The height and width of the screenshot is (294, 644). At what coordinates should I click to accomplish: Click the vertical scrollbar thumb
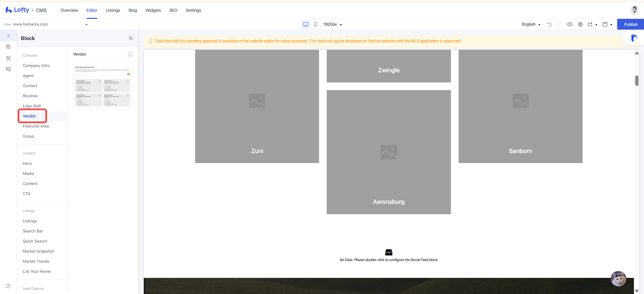637,81
